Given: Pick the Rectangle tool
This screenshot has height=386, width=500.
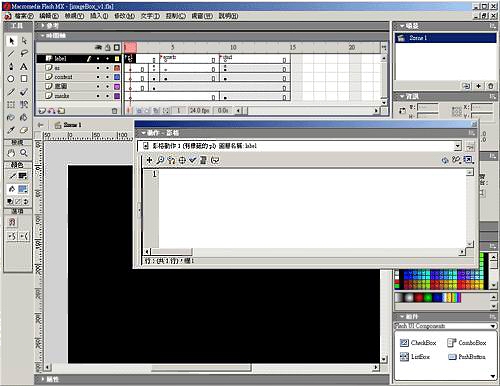Looking at the screenshot, I should point(24,79).
